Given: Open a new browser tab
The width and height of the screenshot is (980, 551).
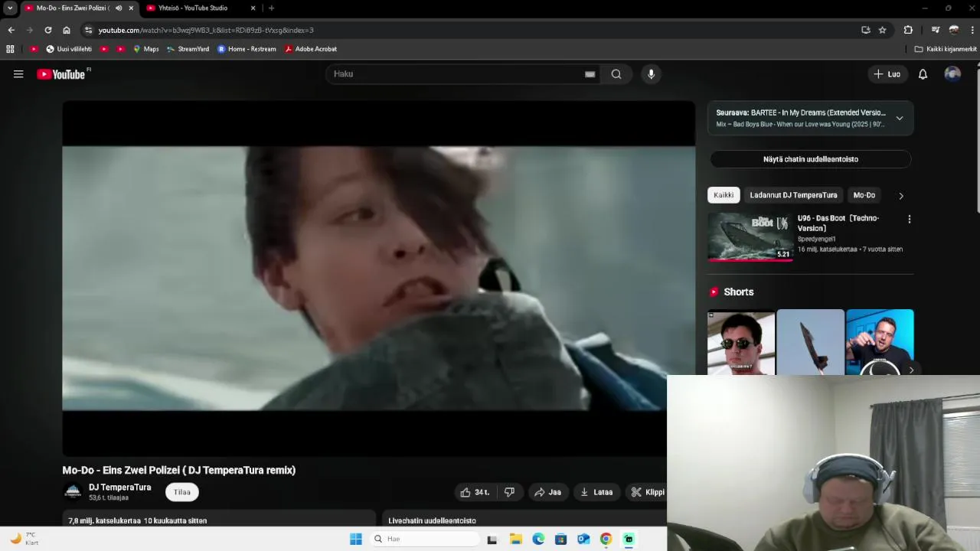Looking at the screenshot, I should [x=271, y=8].
